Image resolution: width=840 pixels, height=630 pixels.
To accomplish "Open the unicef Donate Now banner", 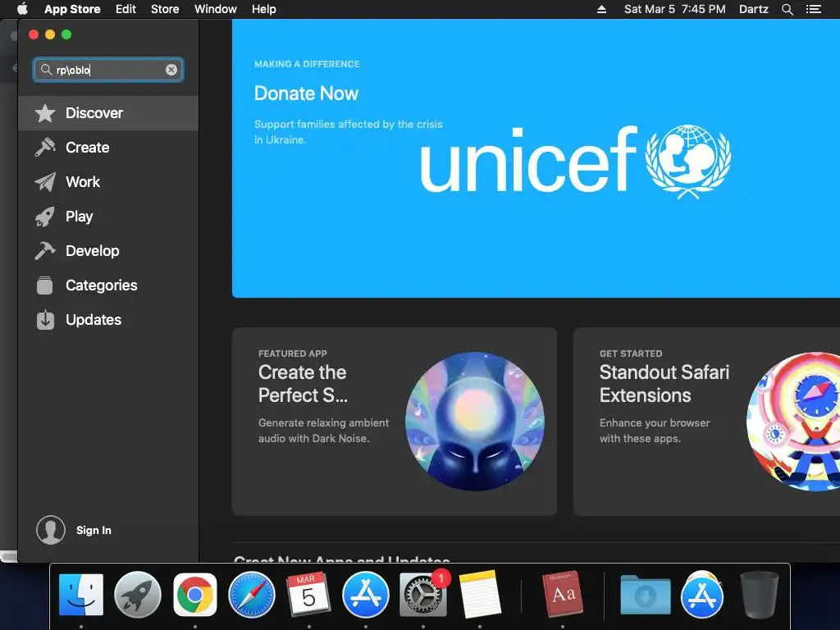I will click(536, 158).
